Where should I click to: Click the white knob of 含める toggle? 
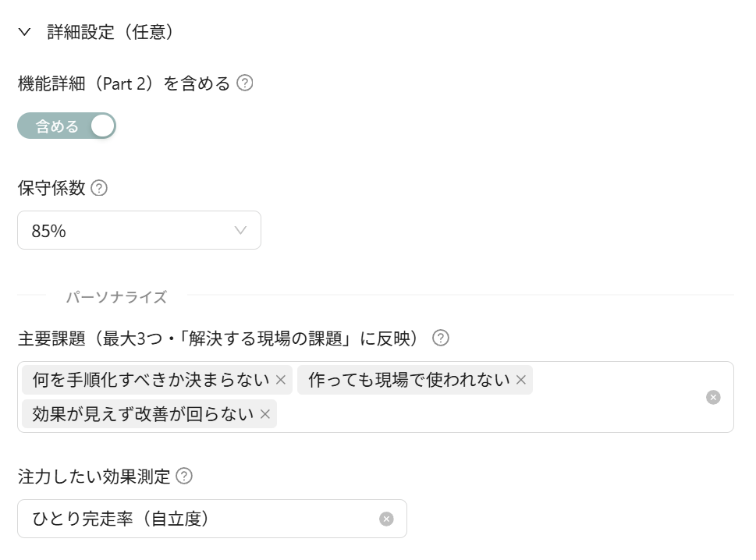[x=103, y=126]
